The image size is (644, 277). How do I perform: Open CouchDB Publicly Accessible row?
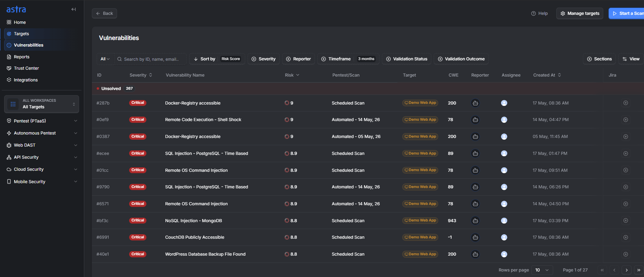click(194, 237)
